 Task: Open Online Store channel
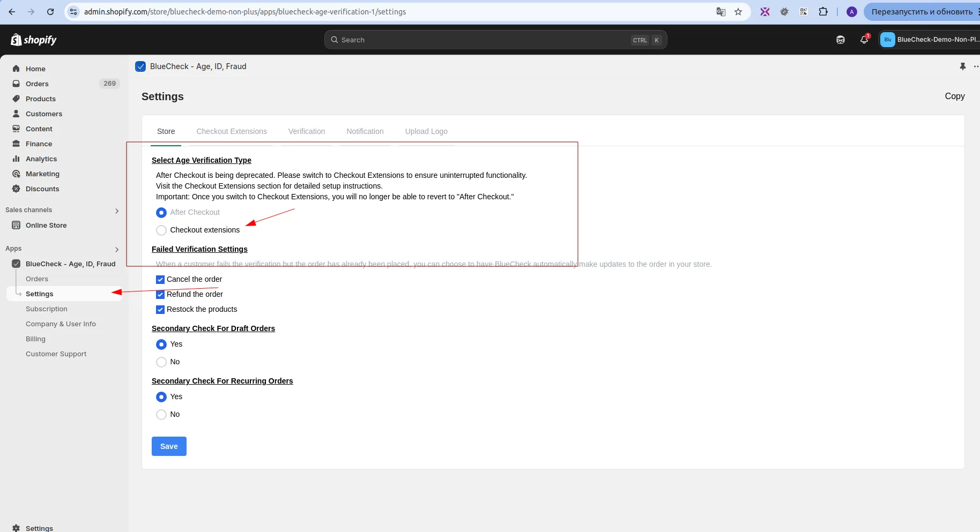46,225
